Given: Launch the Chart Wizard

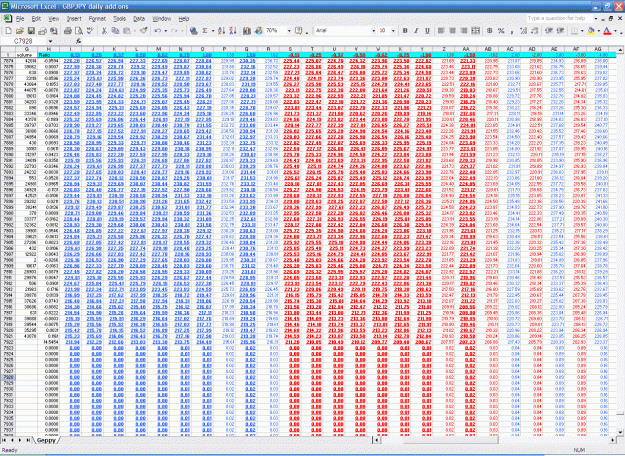Looking at the screenshot, I should click(247, 31).
